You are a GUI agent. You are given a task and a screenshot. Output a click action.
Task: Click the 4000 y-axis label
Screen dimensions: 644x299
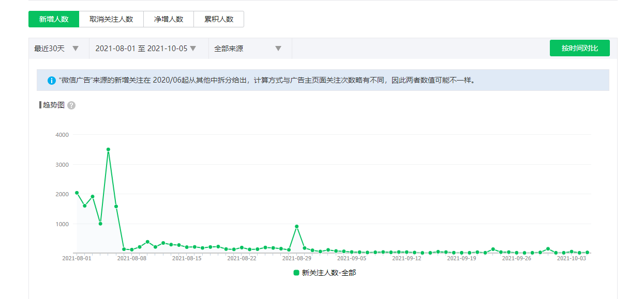[62, 135]
